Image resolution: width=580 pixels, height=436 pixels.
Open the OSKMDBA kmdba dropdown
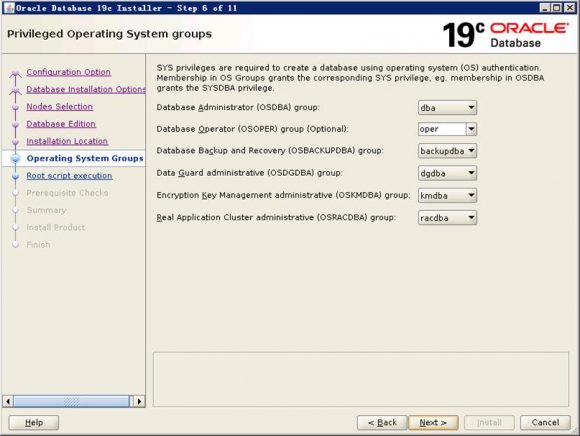tap(447, 195)
